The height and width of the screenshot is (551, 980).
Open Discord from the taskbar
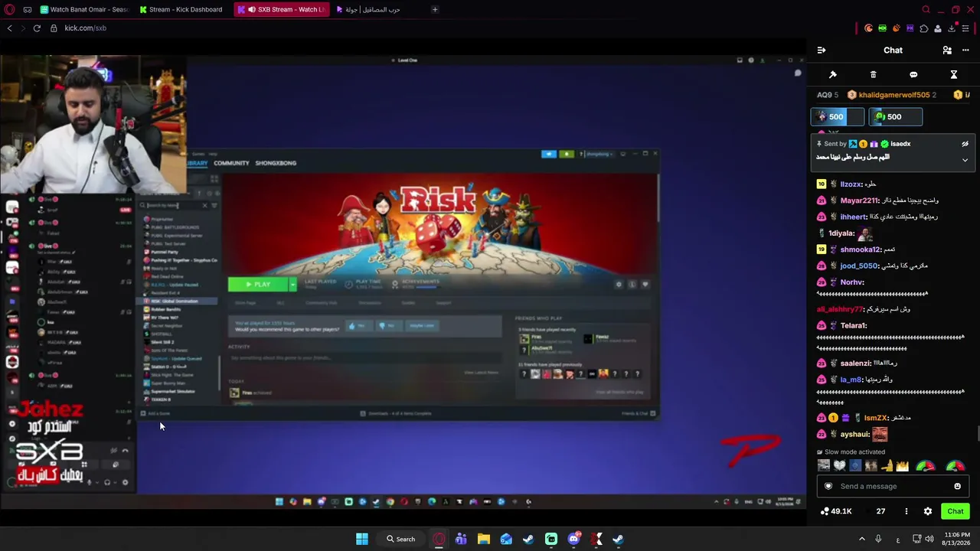pyautogui.click(x=574, y=539)
